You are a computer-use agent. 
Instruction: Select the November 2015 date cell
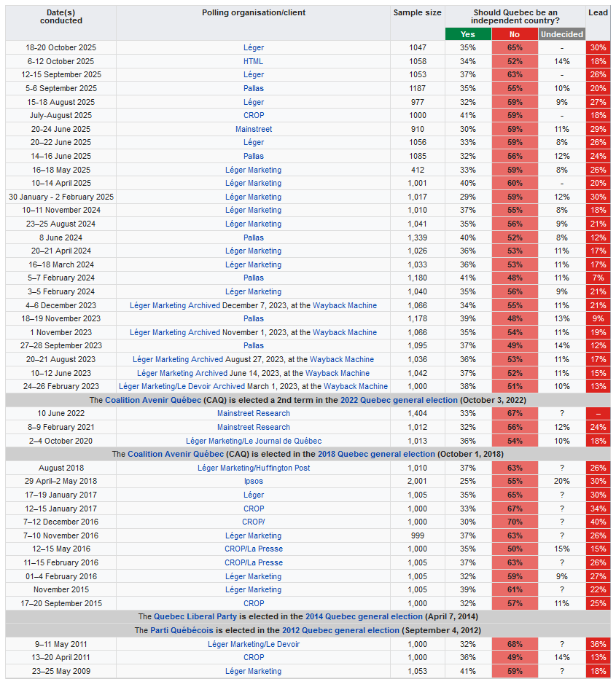point(61,589)
